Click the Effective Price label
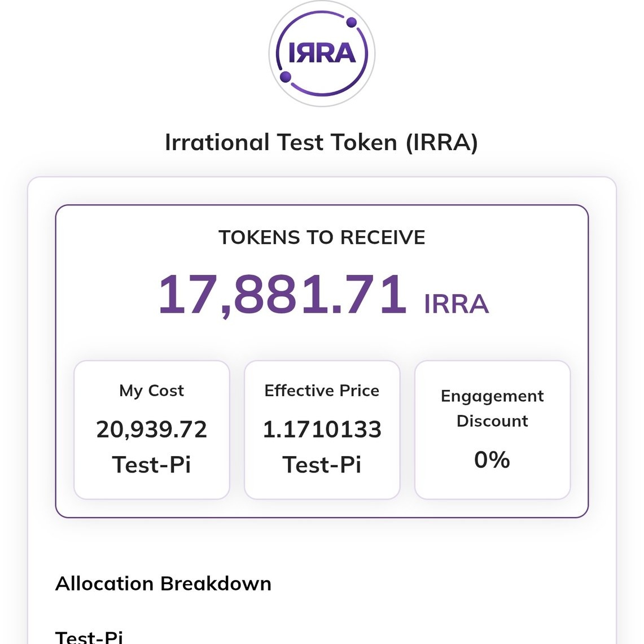 (x=322, y=391)
